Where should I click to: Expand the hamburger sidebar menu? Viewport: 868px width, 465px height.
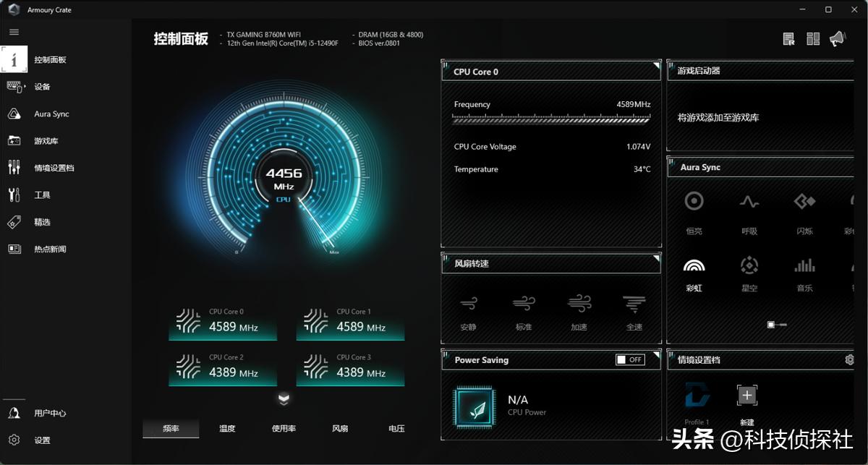coord(14,32)
